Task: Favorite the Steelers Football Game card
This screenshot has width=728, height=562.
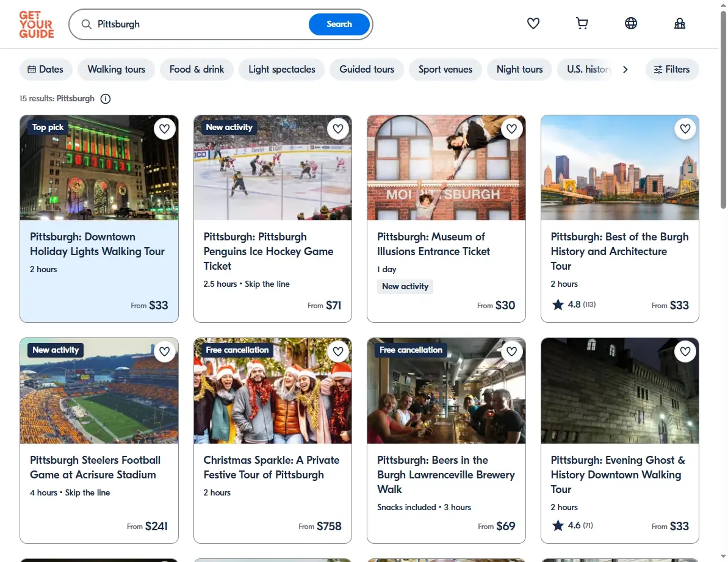Action: 164,351
